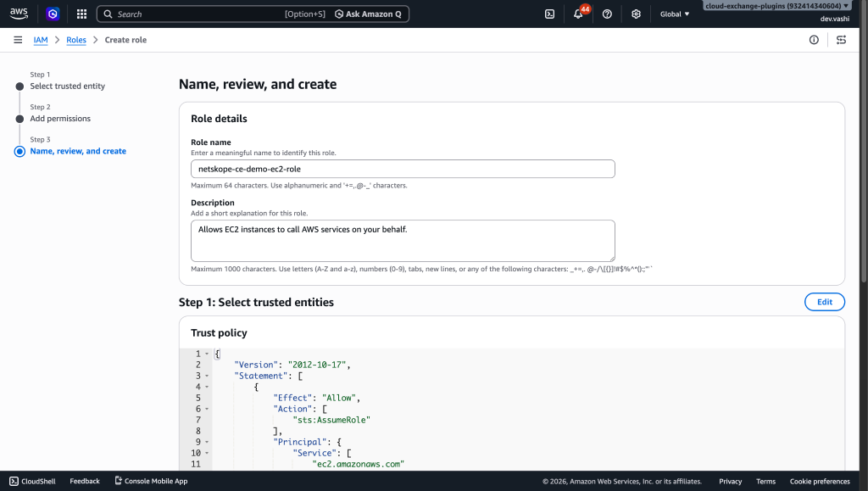Click the Description text area
This screenshot has height=491, width=868.
[x=403, y=241]
